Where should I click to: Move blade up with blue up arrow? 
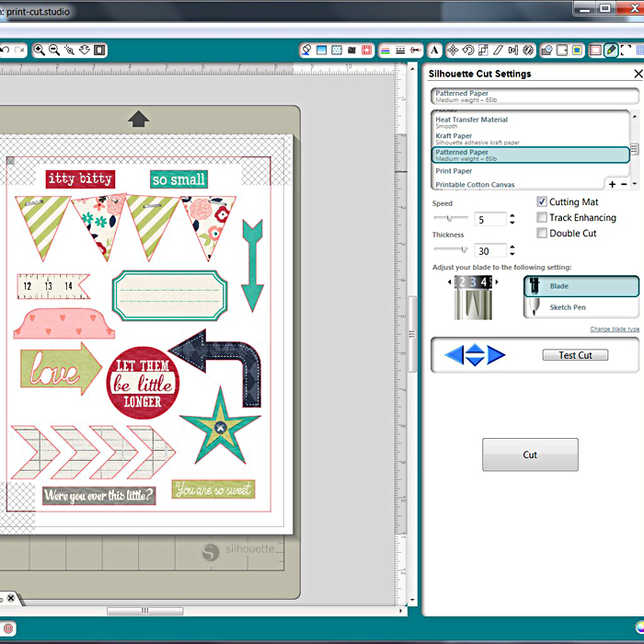tap(476, 349)
